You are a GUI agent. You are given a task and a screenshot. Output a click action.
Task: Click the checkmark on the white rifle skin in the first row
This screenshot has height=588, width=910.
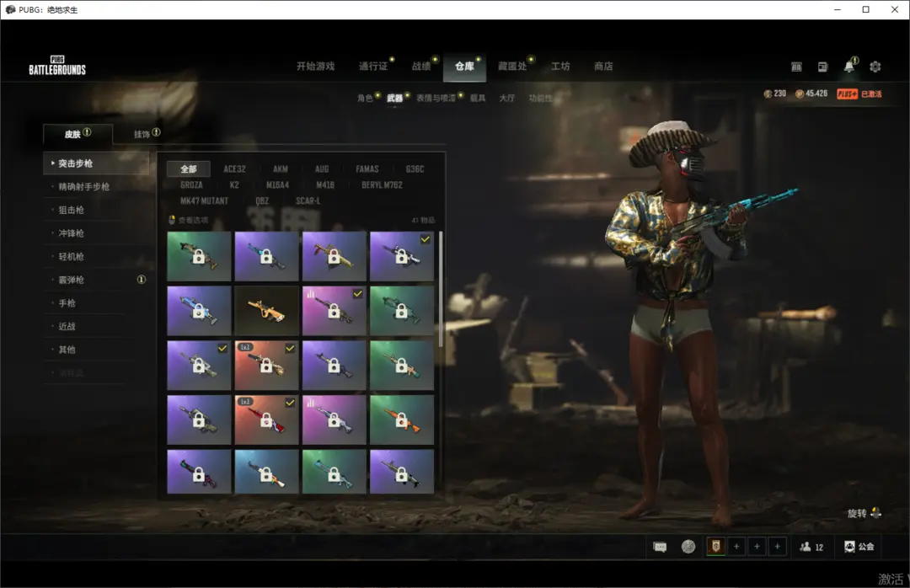426,239
